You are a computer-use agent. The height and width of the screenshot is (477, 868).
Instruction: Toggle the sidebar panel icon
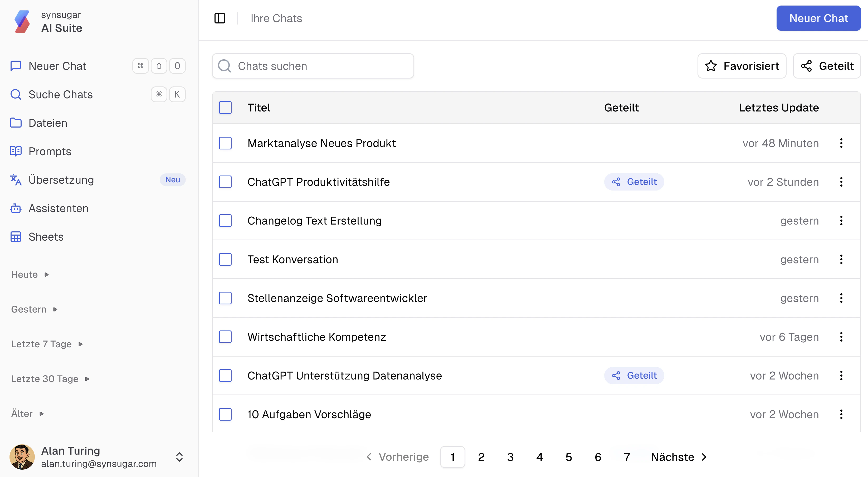220,18
